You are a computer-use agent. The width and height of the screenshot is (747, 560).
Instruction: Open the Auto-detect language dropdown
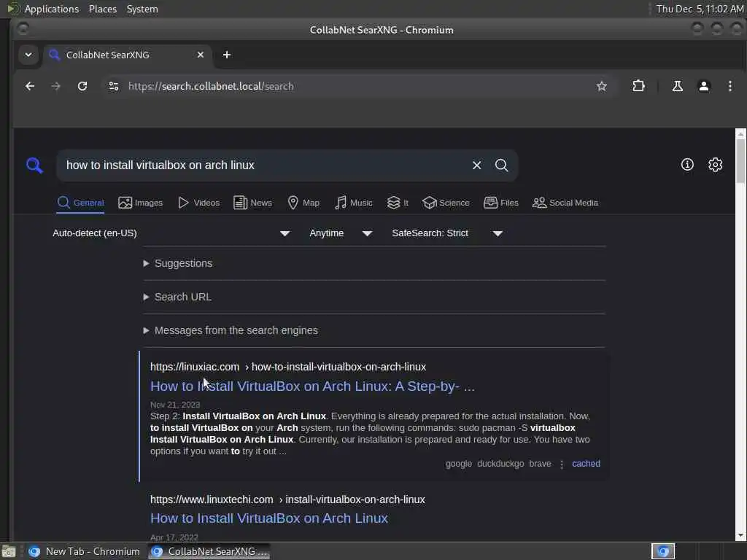pyautogui.click(x=171, y=233)
